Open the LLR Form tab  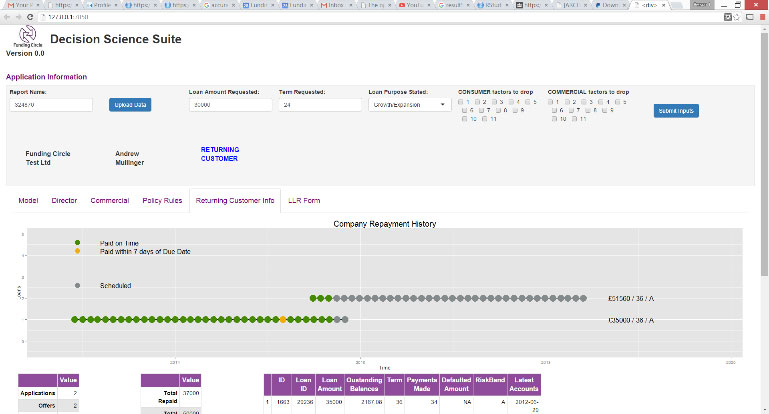coord(304,201)
